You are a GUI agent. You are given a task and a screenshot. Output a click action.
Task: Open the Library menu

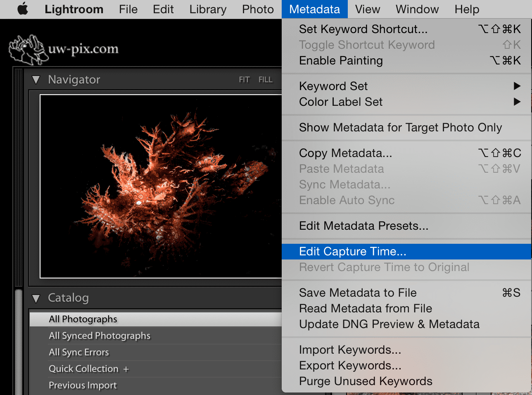pyautogui.click(x=208, y=9)
